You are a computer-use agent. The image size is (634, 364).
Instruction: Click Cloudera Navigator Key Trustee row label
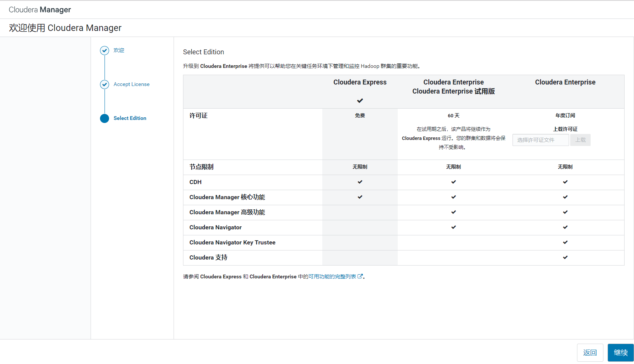(x=232, y=243)
